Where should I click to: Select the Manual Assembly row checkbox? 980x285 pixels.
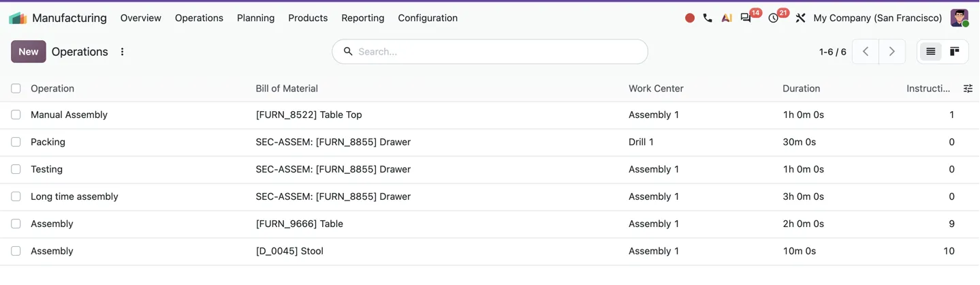pos(16,115)
